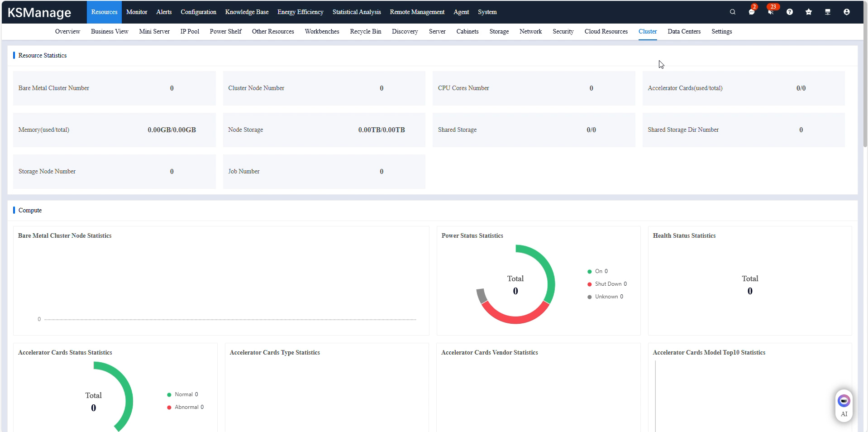Switch to the Data Centers tab

684,32
